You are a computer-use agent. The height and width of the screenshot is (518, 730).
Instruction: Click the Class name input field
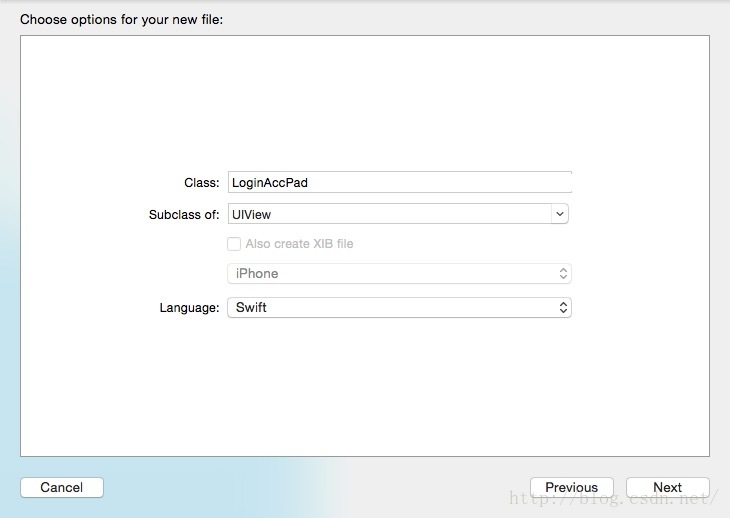(399, 182)
